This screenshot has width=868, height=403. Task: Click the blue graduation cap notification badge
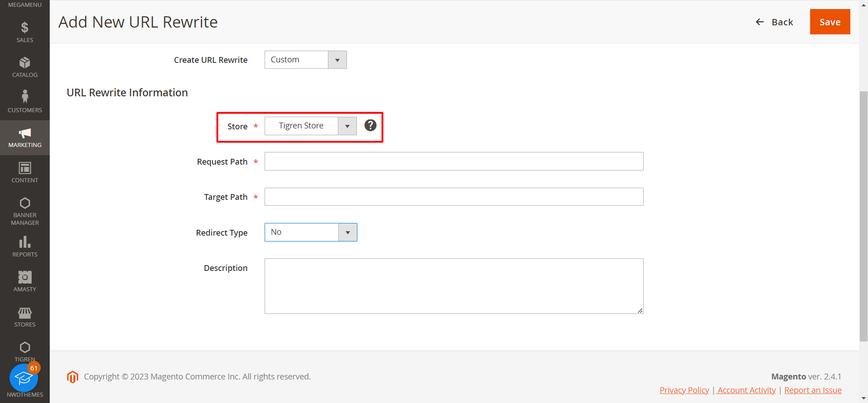24,378
